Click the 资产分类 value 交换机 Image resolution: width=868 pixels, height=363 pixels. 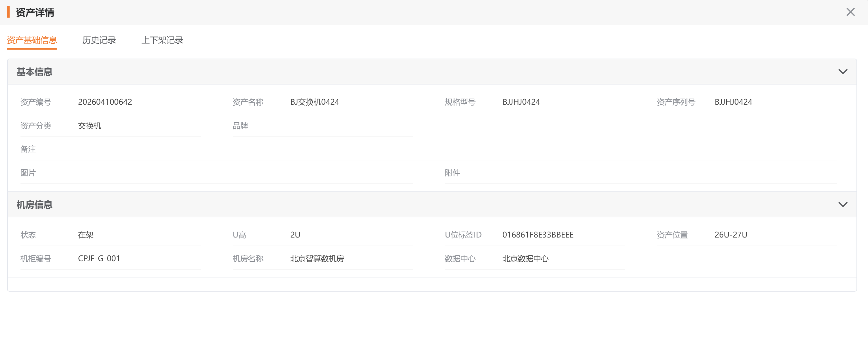(89, 126)
